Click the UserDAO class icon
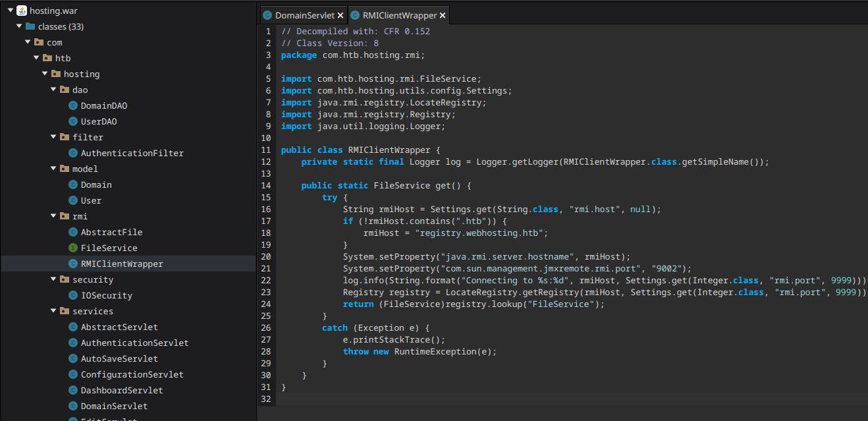The width and height of the screenshot is (868, 421). coord(73,121)
